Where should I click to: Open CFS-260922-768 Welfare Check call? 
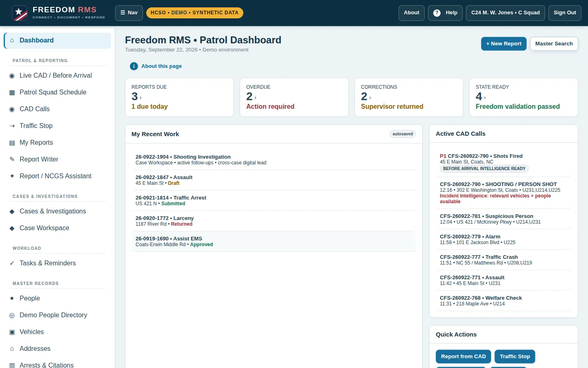coord(503,301)
